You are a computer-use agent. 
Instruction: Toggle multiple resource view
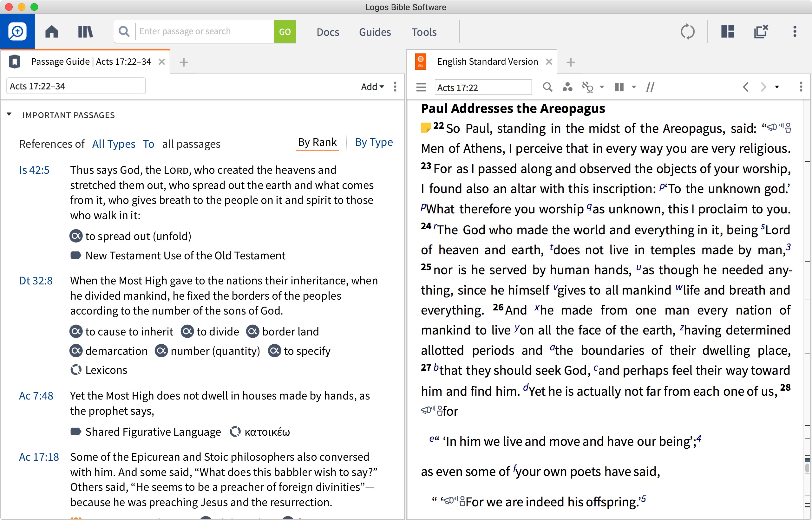point(619,87)
